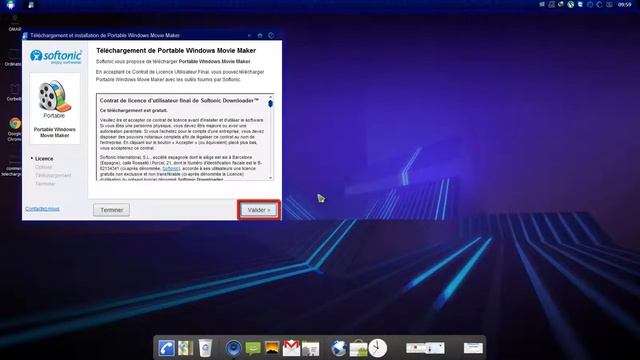Image resolution: width=640 pixels, height=360 pixels.
Task: Click the installer window title bar icon
Action: point(26,36)
